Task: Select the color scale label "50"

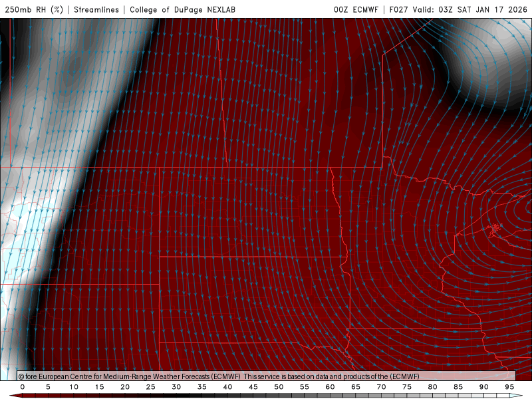Action: 279,387
